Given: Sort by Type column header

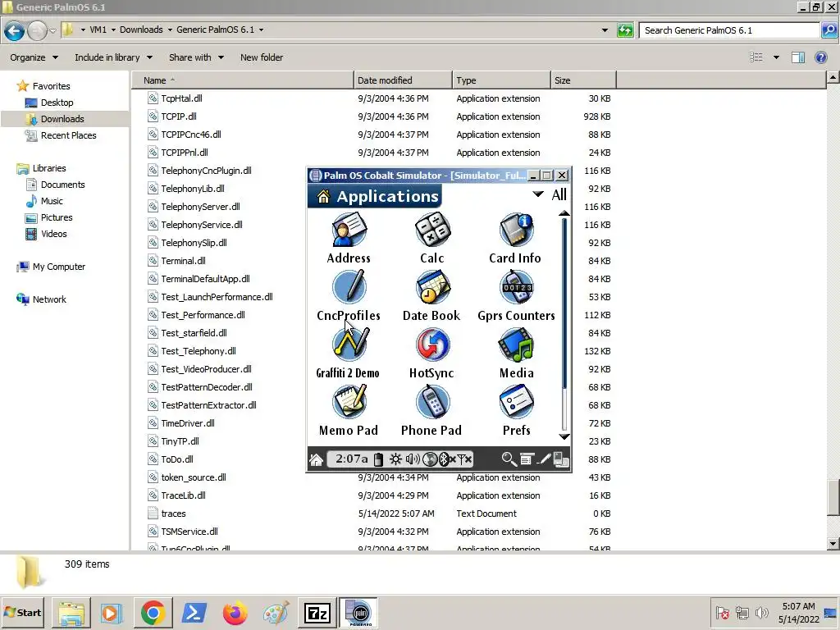Looking at the screenshot, I should coord(501,80).
